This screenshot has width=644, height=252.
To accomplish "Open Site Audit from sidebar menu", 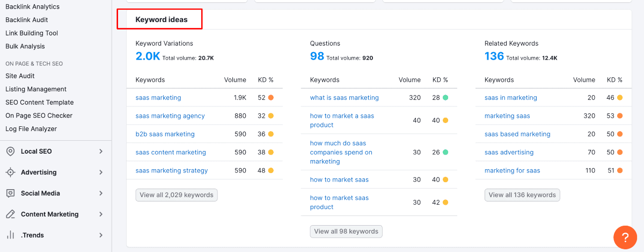I will (20, 76).
